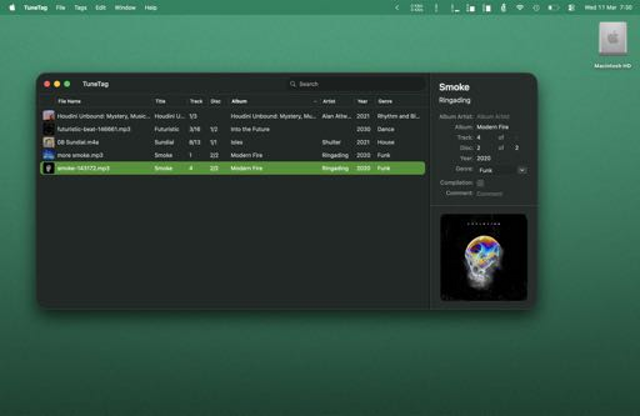Sort by the Genre column header
The height and width of the screenshot is (416, 640).
tap(385, 101)
